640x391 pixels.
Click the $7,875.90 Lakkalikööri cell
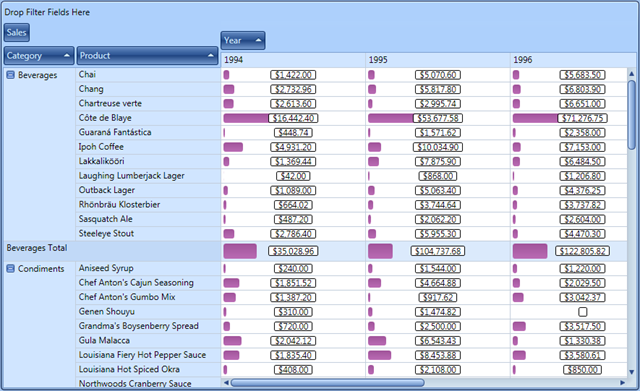pos(438,162)
